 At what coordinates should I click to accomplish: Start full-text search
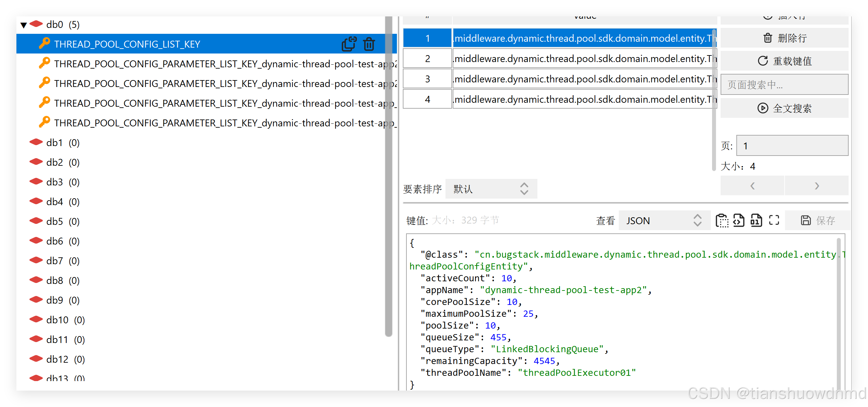pos(784,108)
